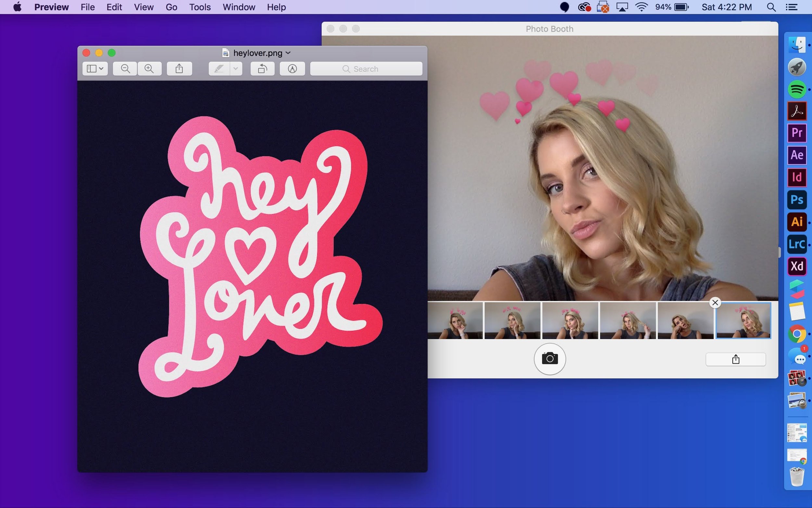Select the first photo thumbnail in strip
This screenshot has width=812, height=508.
tap(455, 320)
